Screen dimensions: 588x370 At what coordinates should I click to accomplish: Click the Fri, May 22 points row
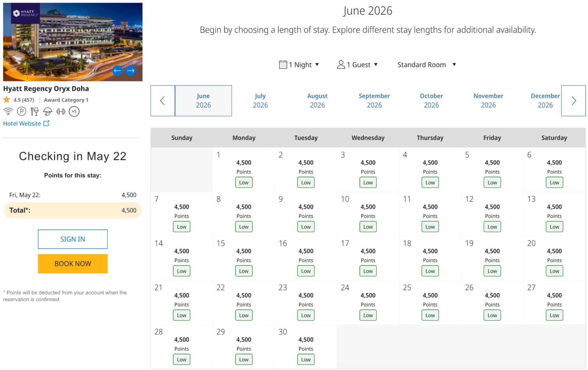point(73,195)
